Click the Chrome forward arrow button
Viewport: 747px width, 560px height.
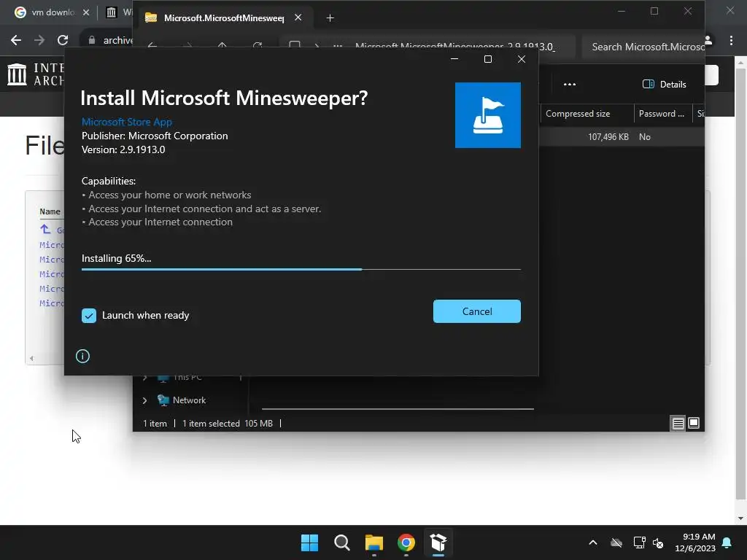pyautogui.click(x=39, y=40)
